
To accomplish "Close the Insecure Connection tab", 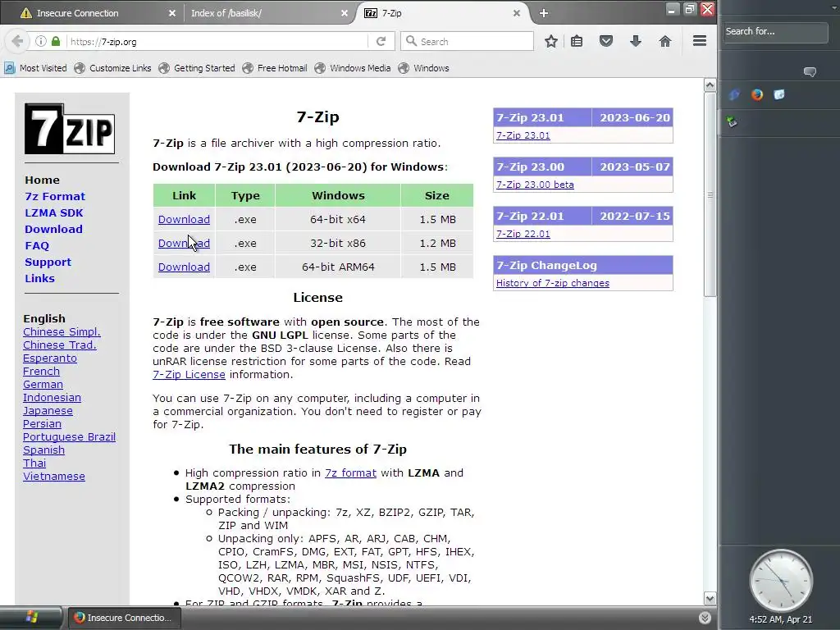I will click(172, 13).
